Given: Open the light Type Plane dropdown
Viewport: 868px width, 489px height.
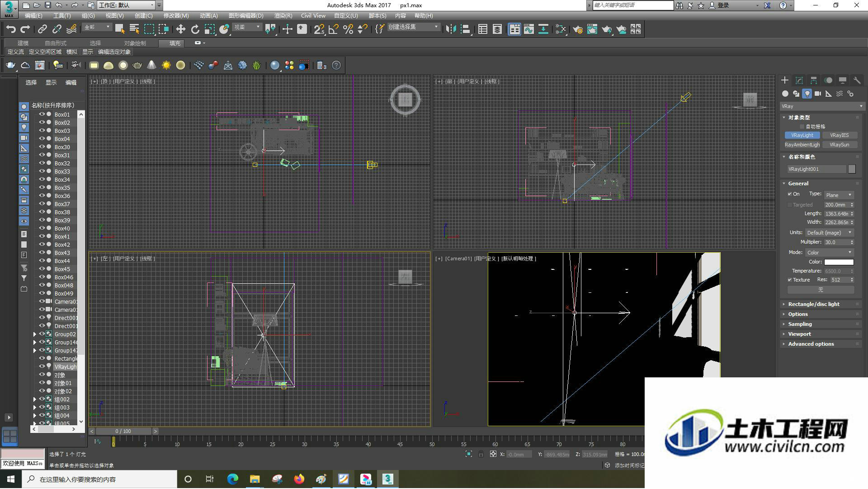Looking at the screenshot, I should [x=839, y=195].
